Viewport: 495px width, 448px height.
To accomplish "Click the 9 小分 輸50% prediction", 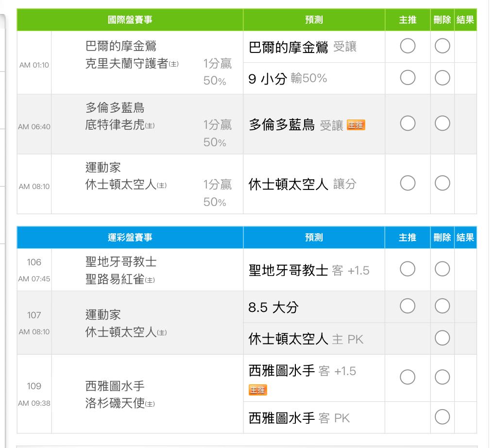I will [288, 78].
